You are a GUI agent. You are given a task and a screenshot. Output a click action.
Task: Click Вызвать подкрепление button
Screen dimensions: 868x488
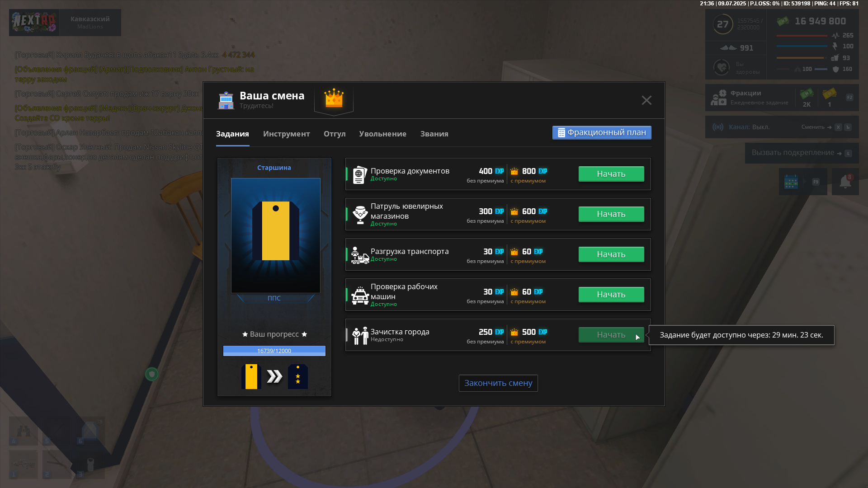click(x=802, y=153)
